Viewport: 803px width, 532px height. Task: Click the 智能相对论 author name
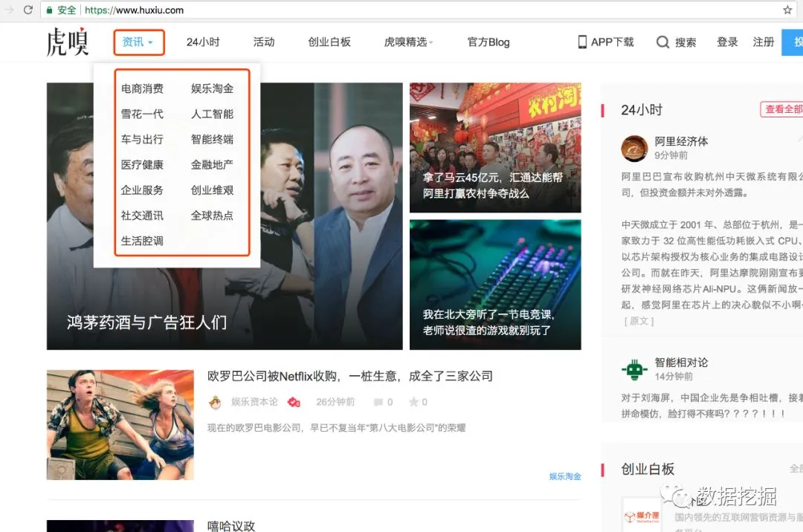tap(681, 363)
